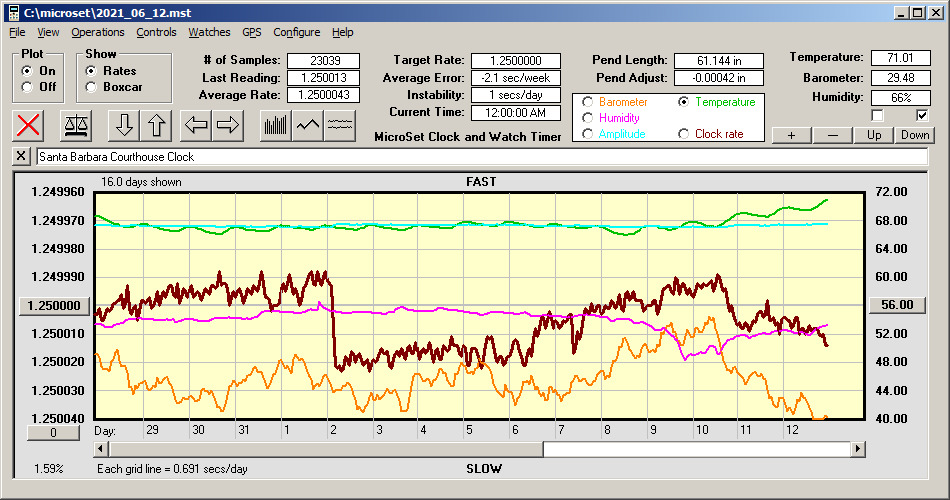Click the balance scales icon button
Screen dimensions: 950x500
coord(76,125)
